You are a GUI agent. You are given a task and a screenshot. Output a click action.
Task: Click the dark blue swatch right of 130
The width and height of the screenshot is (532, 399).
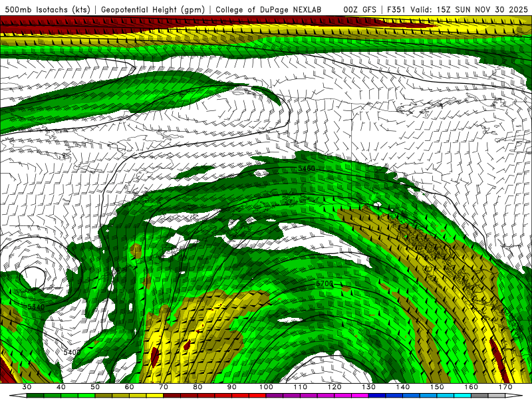[377, 396]
